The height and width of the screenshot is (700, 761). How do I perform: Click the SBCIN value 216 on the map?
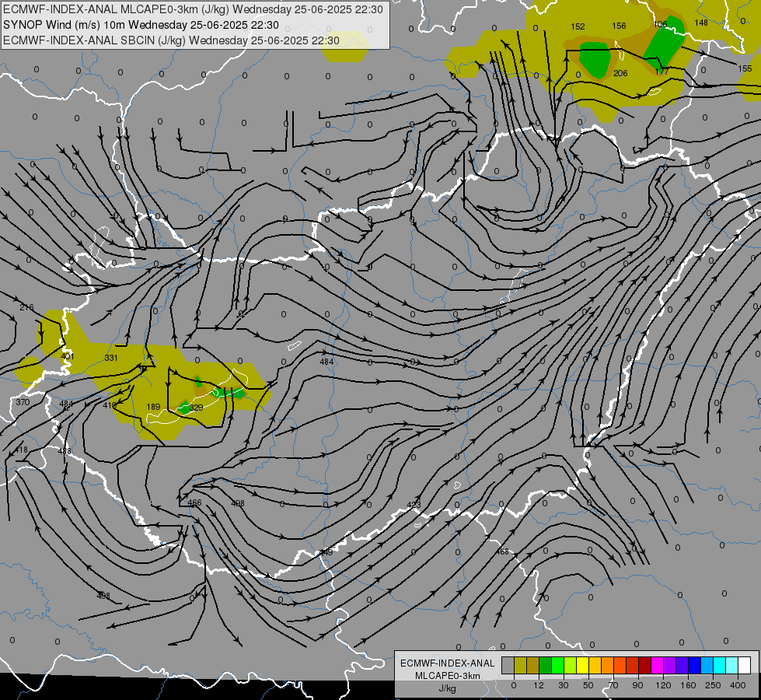(26, 307)
